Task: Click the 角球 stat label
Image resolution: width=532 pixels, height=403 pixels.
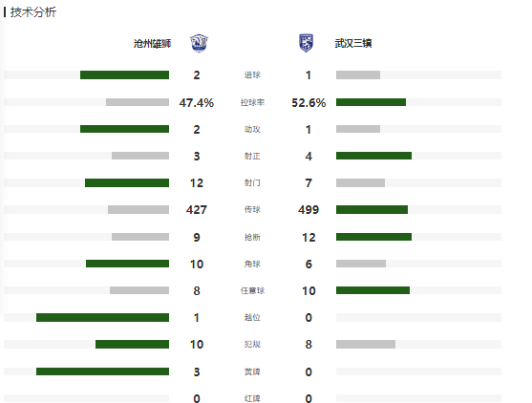Action: [252, 264]
